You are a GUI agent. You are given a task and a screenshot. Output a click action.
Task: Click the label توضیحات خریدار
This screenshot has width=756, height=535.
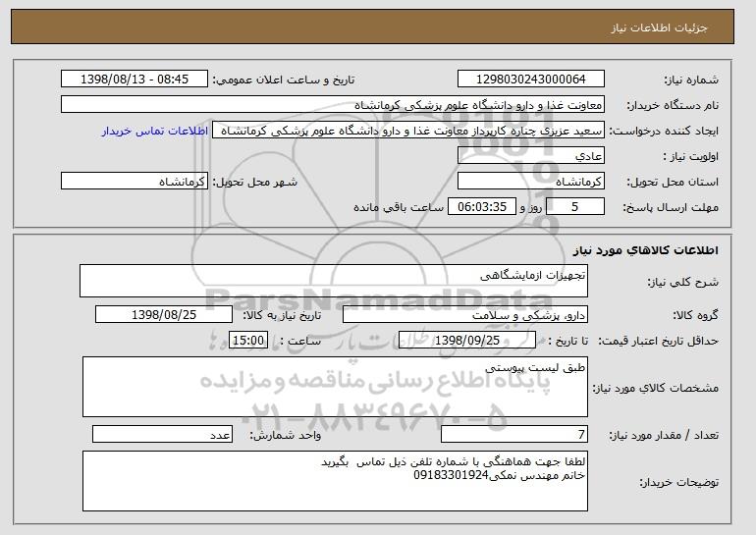pyautogui.click(x=678, y=482)
